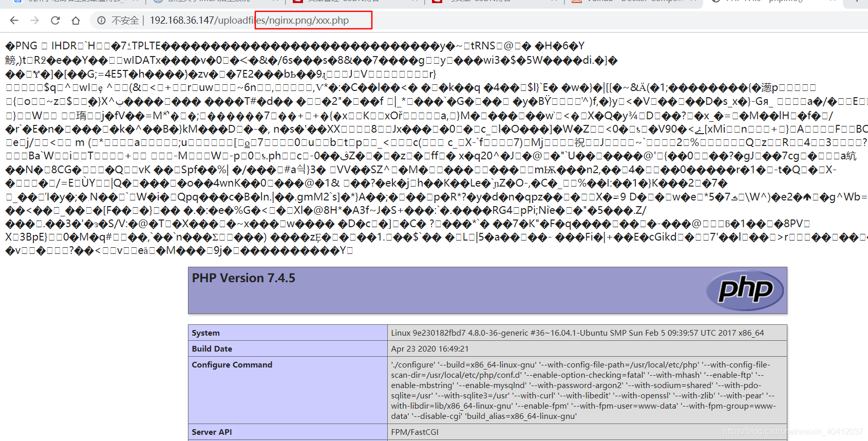View site info via the not-secure icon
This screenshot has width=868, height=441.
point(102,21)
